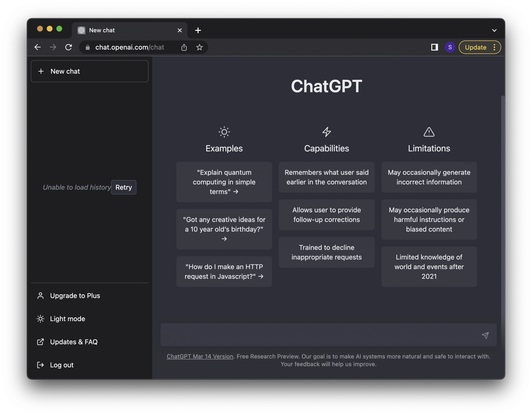The height and width of the screenshot is (415, 532).
Task: Click the logout arrow icon
Action: [41, 365]
